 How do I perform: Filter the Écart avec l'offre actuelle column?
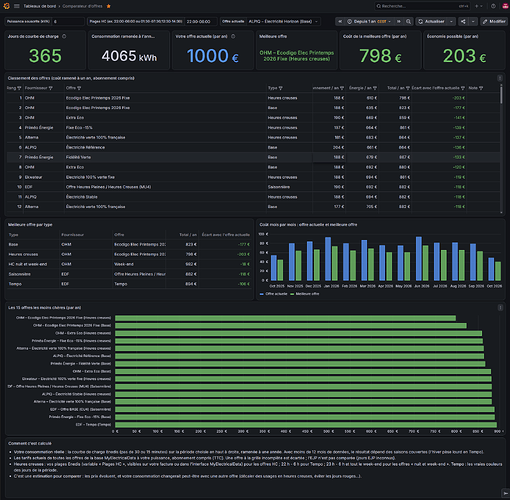(x=463, y=88)
